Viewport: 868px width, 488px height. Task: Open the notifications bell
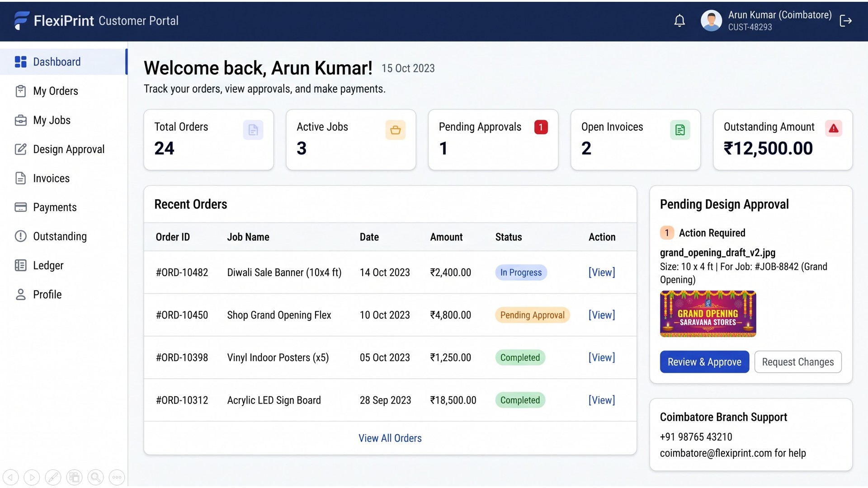pyautogui.click(x=679, y=21)
